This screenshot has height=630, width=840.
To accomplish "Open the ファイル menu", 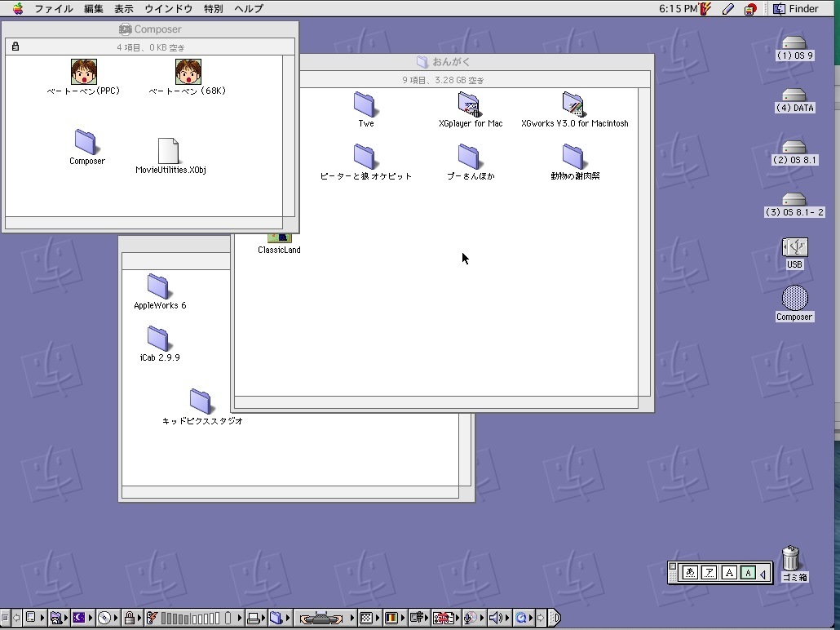I will 54,9.
